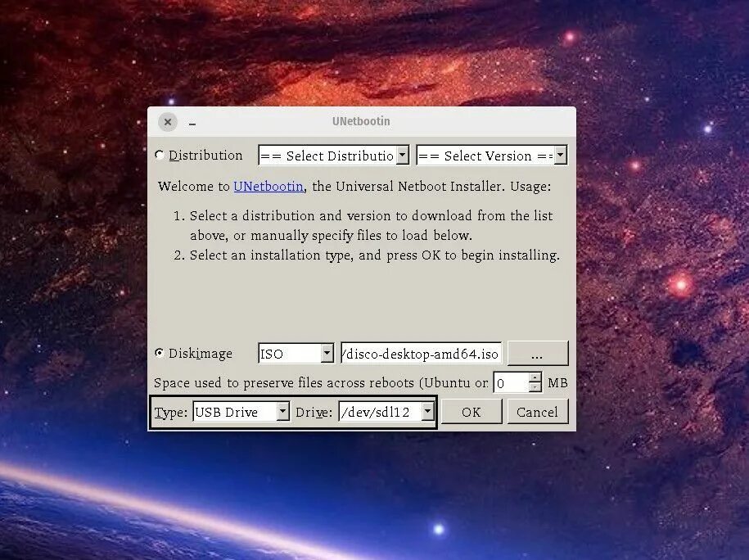The image size is (749, 560).
Task: Click usage step 2 'Select an installation type' text
Action: 375,255
